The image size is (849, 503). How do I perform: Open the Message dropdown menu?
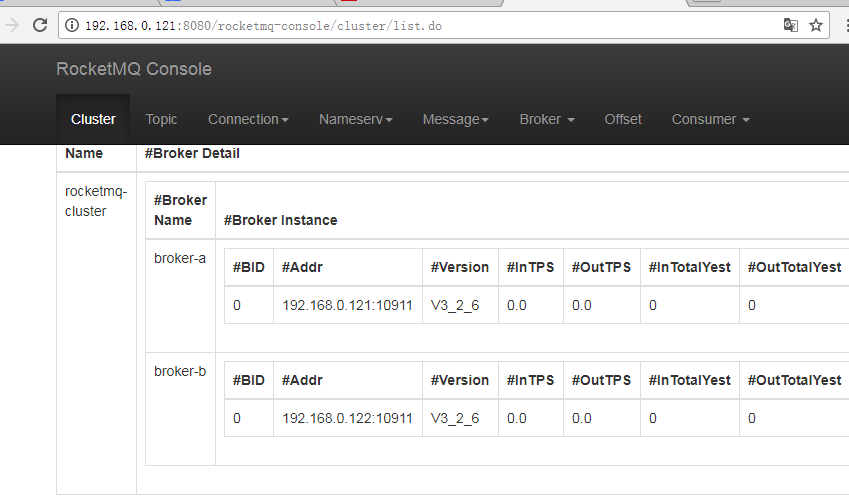click(455, 119)
